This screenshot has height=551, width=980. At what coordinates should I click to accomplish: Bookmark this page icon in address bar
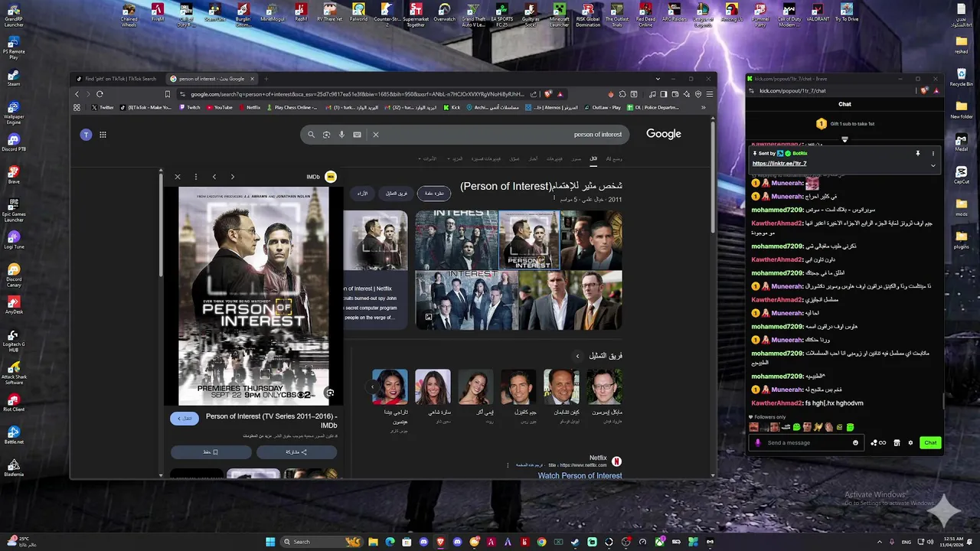168,94
